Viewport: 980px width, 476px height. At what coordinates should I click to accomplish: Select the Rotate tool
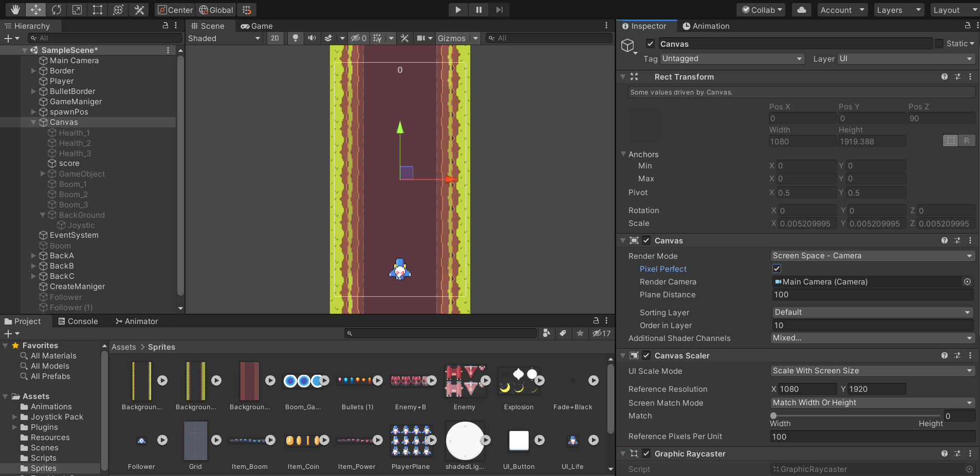(56, 10)
